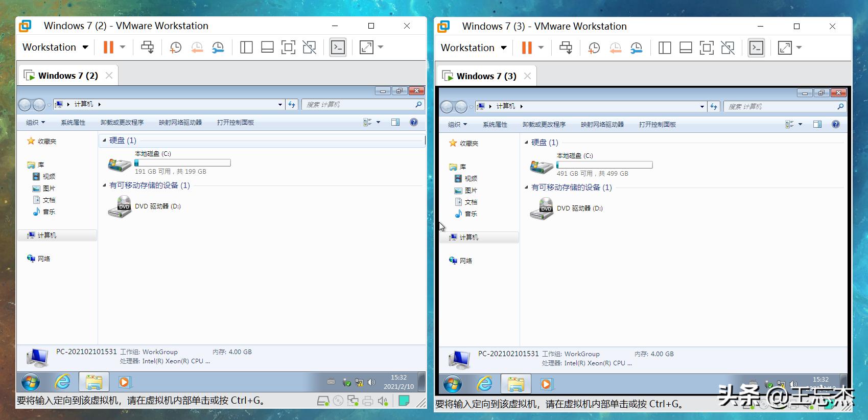Toggle library sidebar in Windows 7 (3) window
This screenshot has height=420, width=868.
[665, 48]
